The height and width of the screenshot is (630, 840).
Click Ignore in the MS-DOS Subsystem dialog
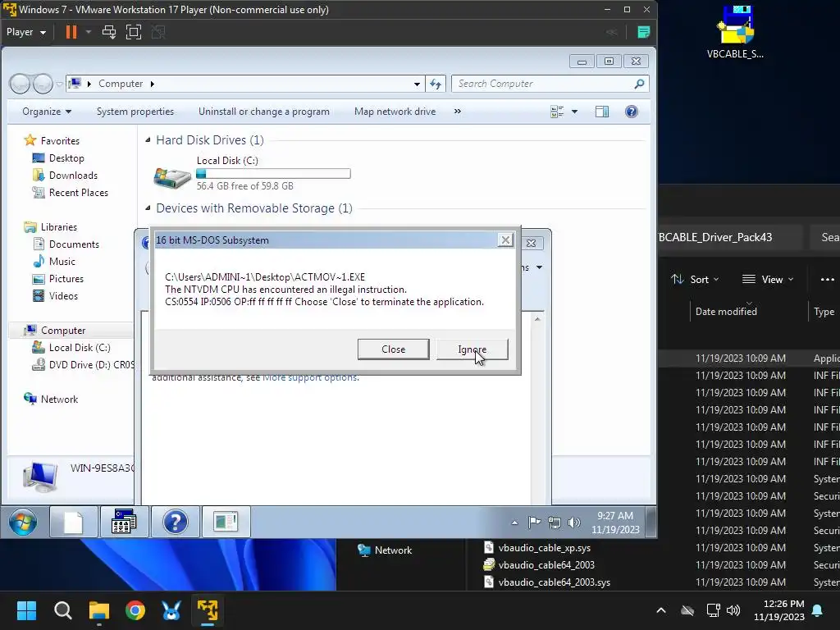coord(472,349)
